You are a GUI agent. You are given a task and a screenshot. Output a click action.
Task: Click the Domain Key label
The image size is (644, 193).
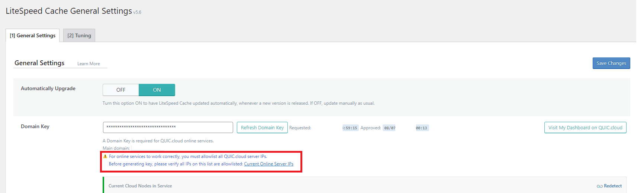[35, 126]
